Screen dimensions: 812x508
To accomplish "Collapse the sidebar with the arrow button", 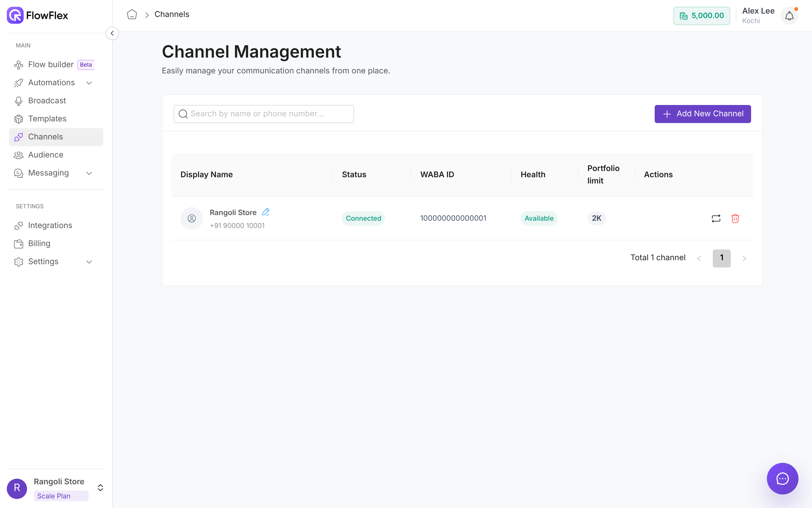I will click(x=112, y=33).
